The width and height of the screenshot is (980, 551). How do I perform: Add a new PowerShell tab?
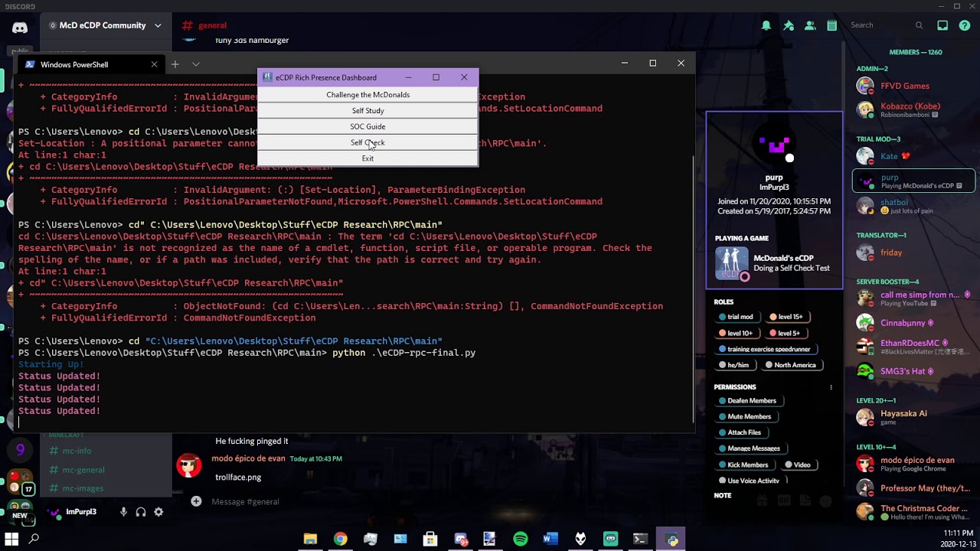coord(175,64)
